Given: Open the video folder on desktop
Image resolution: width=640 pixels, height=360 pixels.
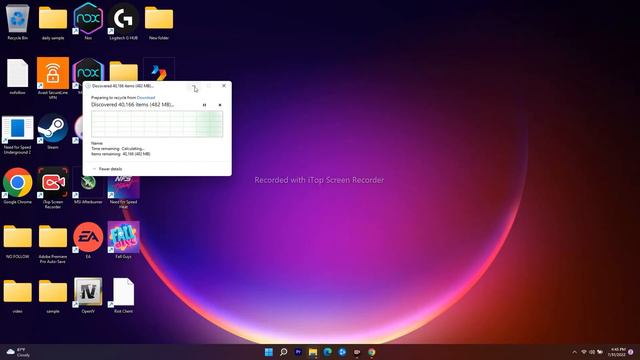Looking at the screenshot, I should 18,296.
